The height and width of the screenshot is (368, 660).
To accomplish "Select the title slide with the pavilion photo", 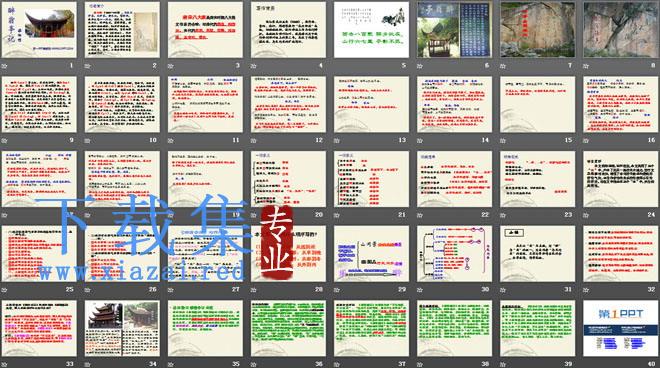I will point(39,30).
